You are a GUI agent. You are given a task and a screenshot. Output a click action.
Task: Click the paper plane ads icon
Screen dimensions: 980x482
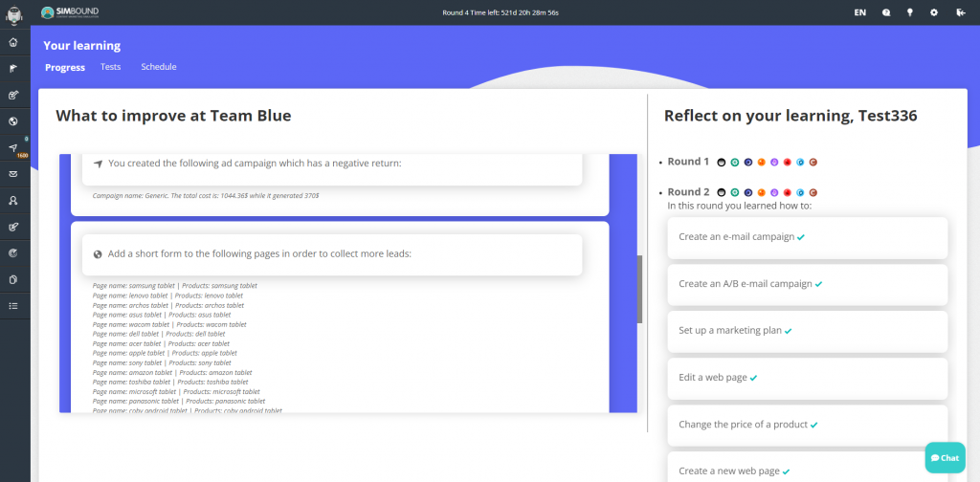point(13,148)
